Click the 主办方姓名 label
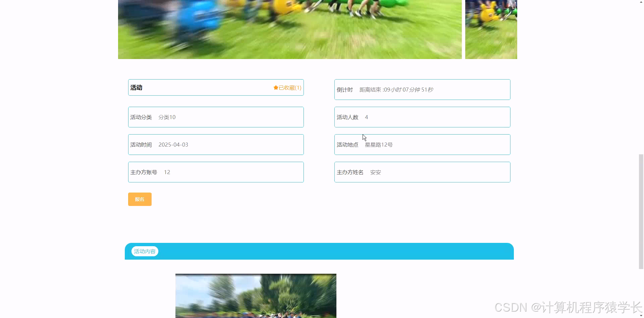This screenshot has height=318, width=644. (350, 172)
